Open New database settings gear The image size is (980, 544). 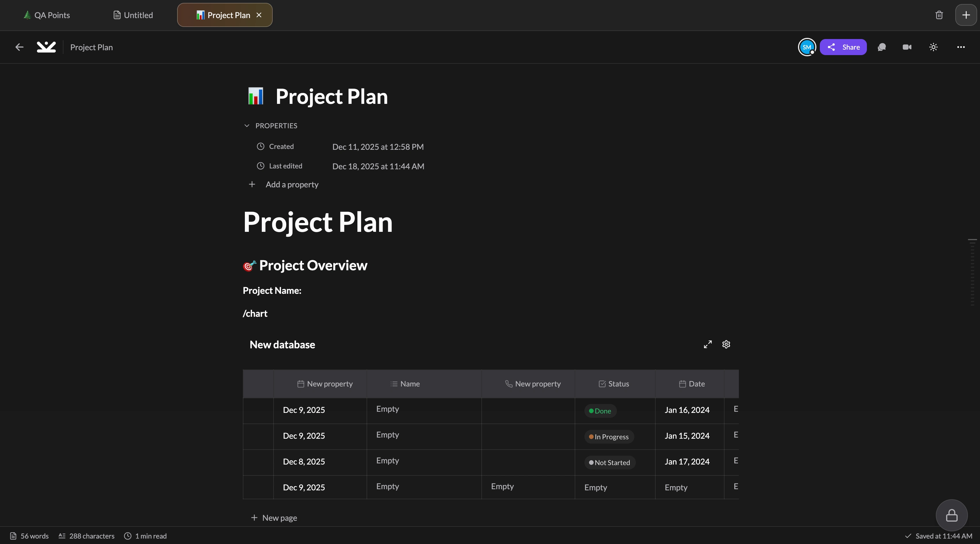[x=726, y=344]
